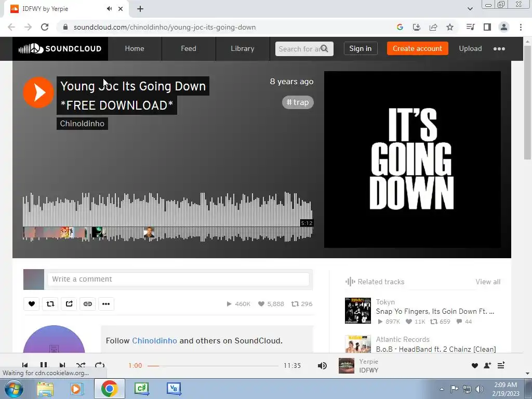Pause playback in bottom player bar
The width and height of the screenshot is (532, 399).
(x=44, y=365)
